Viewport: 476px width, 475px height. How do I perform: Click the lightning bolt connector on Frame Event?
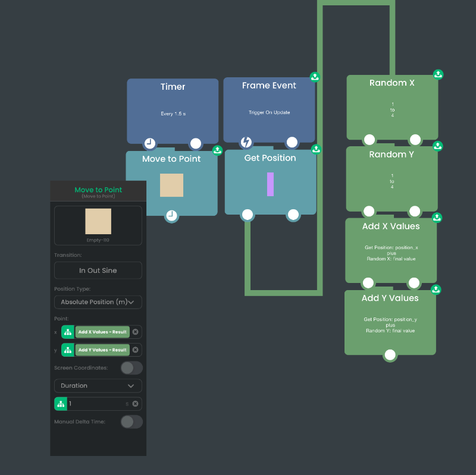[x=246, y=142]
